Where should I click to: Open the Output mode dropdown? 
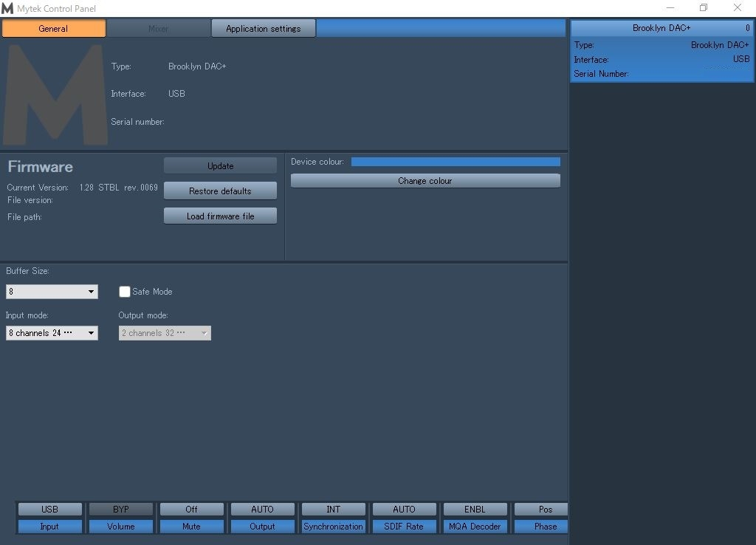tap(165, 333)
